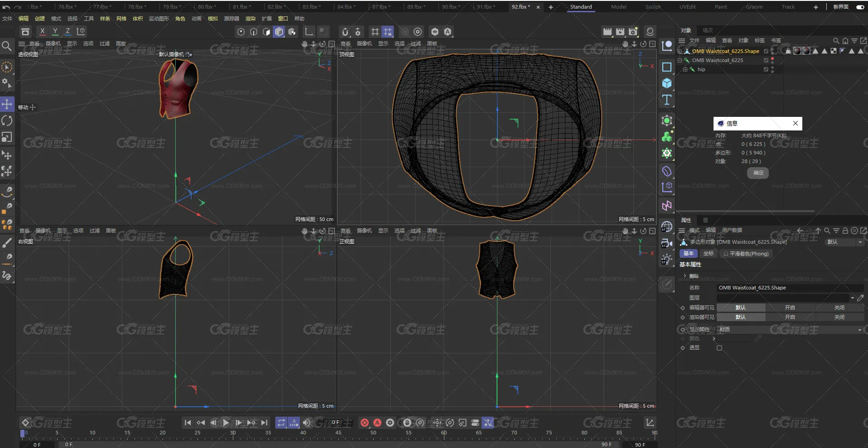The height and width of the screenshot is (448, 868).
Task: Tick the 透显 checkbox
Action: point(719,348)
